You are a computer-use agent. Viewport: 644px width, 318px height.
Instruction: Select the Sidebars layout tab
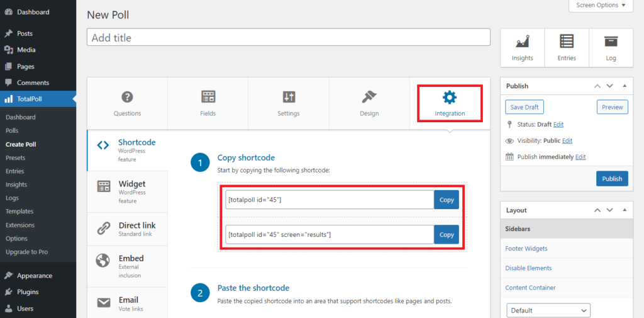coord(567,229)
